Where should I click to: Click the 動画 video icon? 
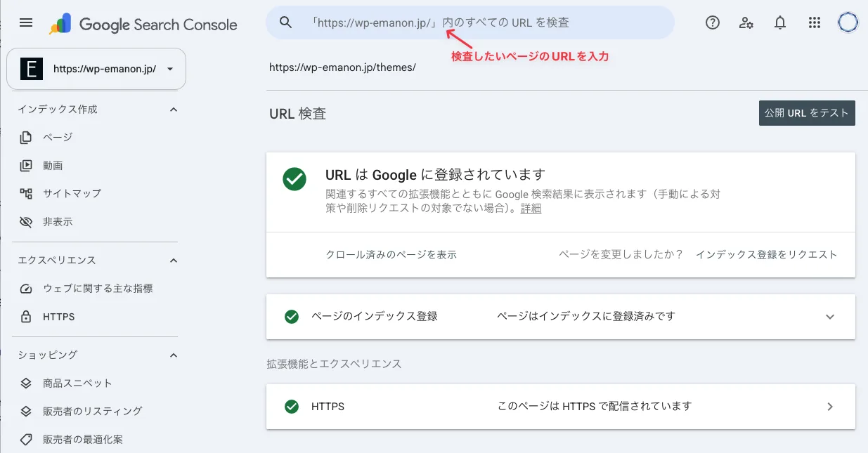click(x=26, y=166)
